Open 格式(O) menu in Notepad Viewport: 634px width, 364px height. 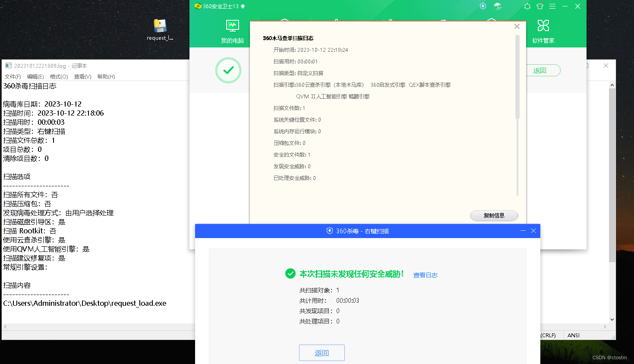(59, 76)
